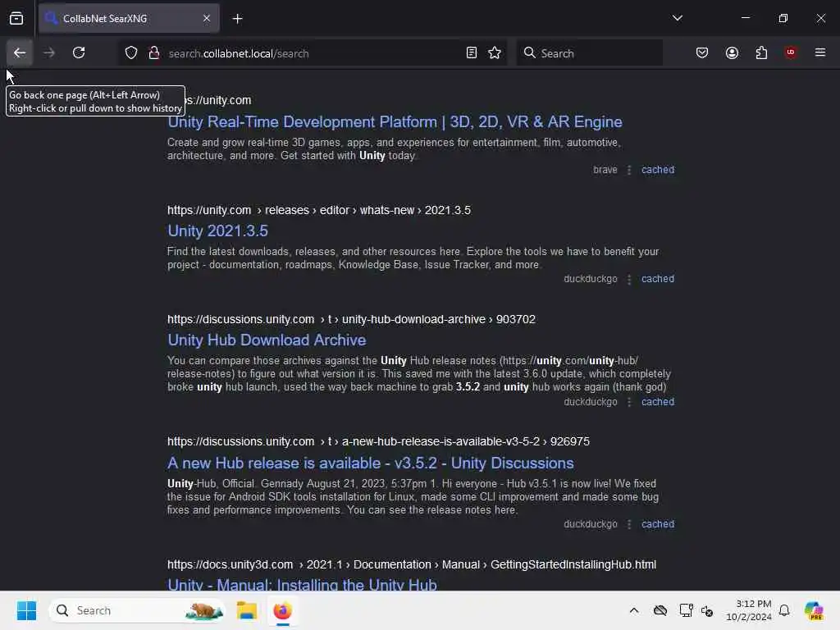Viewport: 840px width, 630px height.
Task: Open the Windows Start menu
Action: 26,610
